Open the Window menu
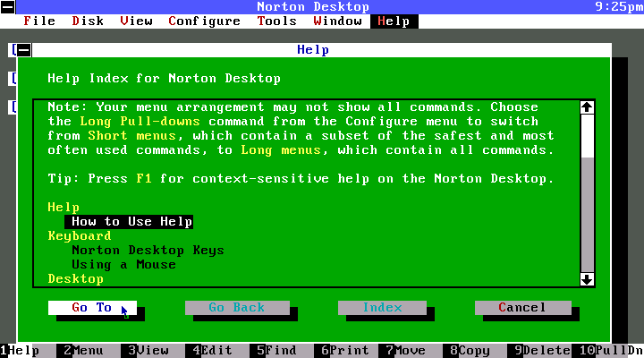The width and height of the screenshot is (644, 358). click(337, 21)
